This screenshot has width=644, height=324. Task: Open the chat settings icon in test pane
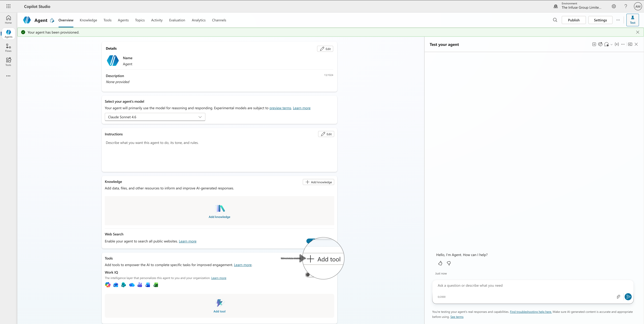[x=607, y=44]
